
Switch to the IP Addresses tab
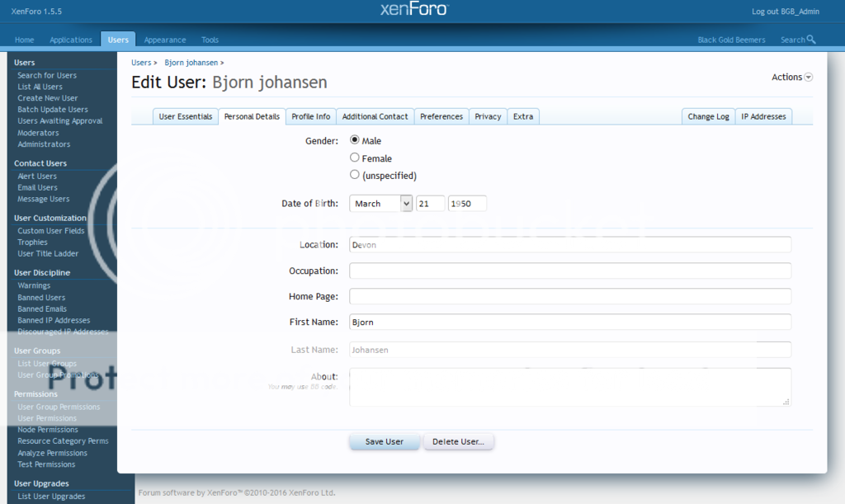tap(763, 117)
